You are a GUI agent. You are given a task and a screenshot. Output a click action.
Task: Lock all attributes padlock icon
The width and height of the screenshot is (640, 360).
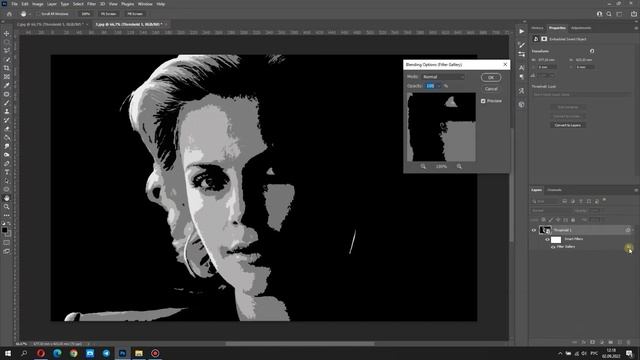(573, 220)
